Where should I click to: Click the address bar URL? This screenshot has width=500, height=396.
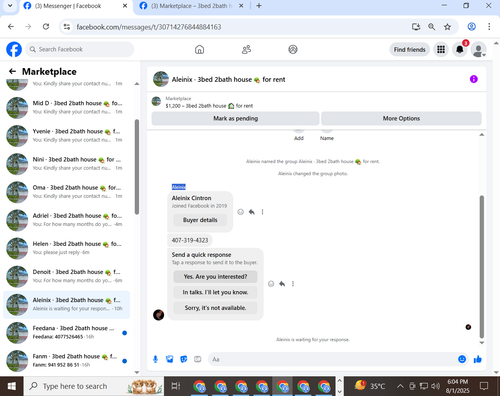(x=149, y=27)
